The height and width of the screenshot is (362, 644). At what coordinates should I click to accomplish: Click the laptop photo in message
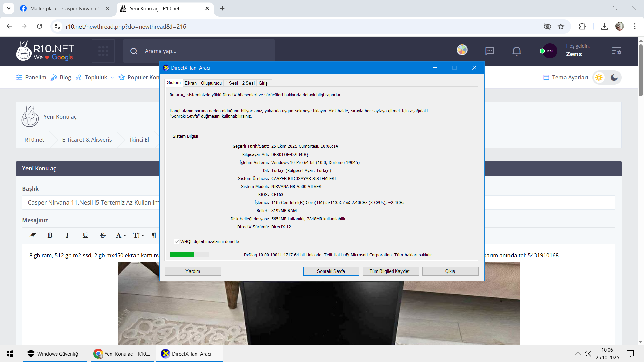pos(319,304)
